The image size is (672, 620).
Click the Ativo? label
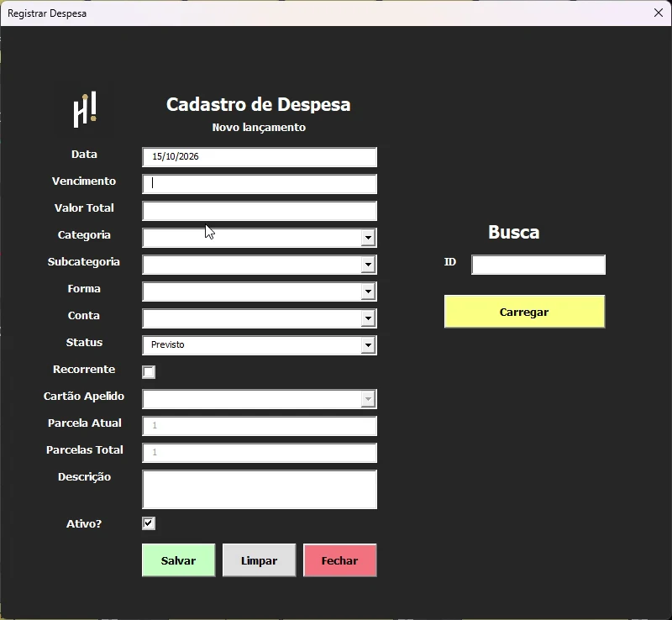click(x=84, y=523)
